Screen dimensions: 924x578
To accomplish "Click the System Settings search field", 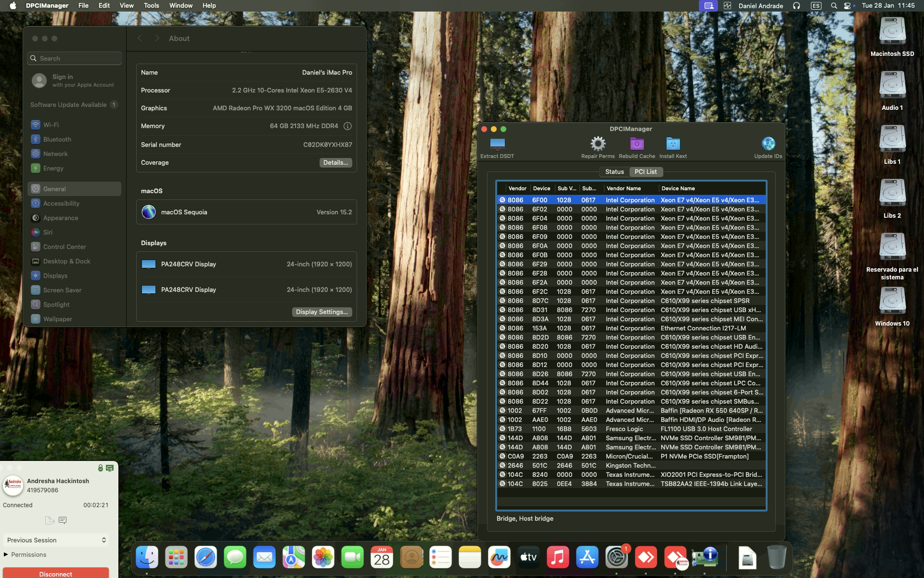I will click(x=74, y=58).
